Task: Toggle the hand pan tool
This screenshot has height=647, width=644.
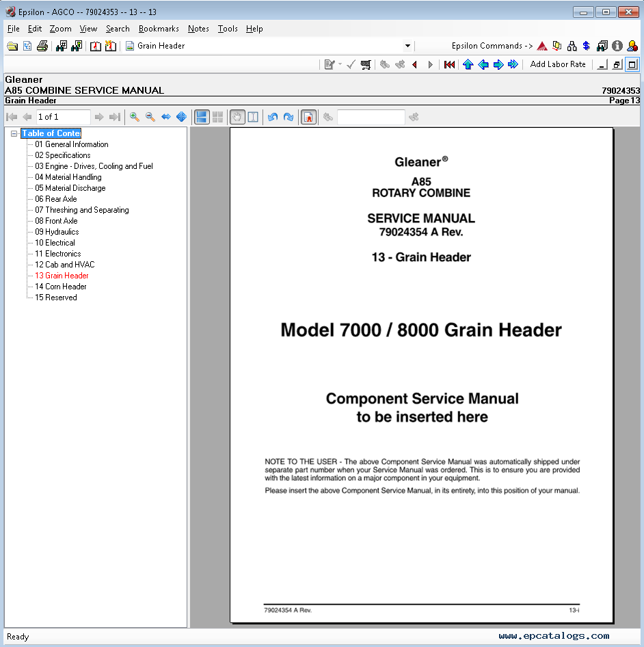Action: pos(237,117)
